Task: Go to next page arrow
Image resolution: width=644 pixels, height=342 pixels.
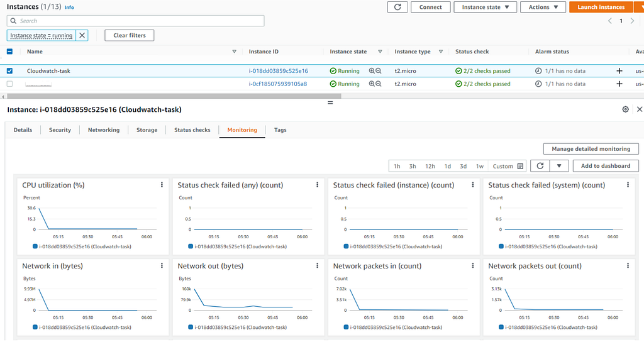Action: point(633,21)
